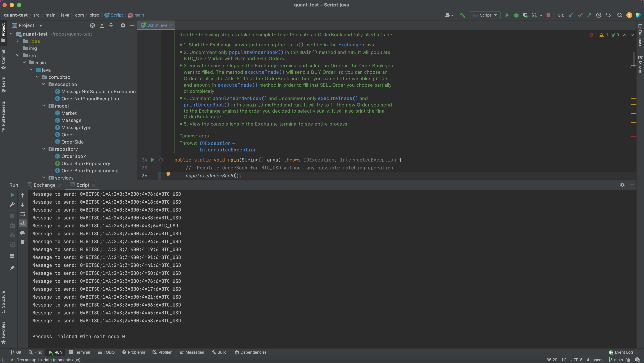Expand all nodes in the Project tool window
Viewport: 644px width, 363px height.
coord(102,25)
